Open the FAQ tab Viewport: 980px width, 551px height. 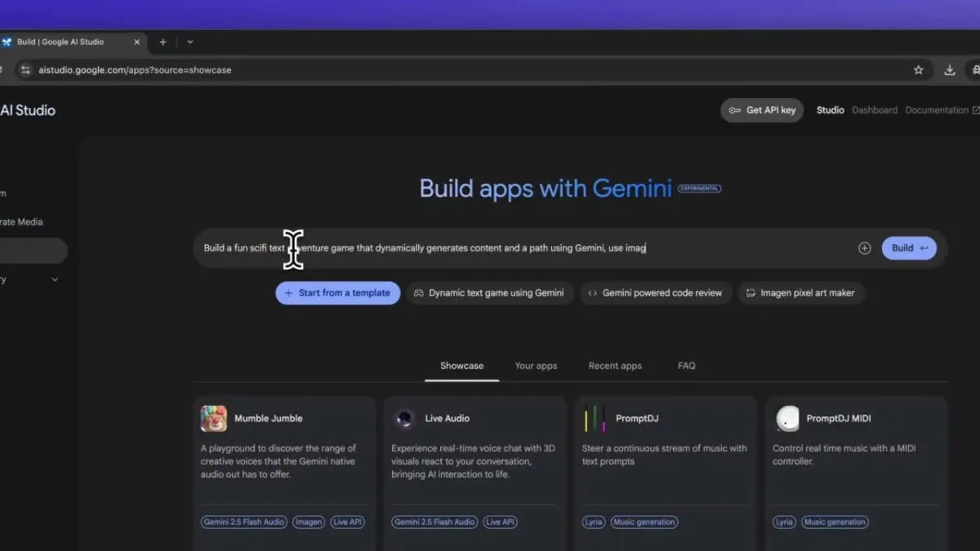point(687,366)
